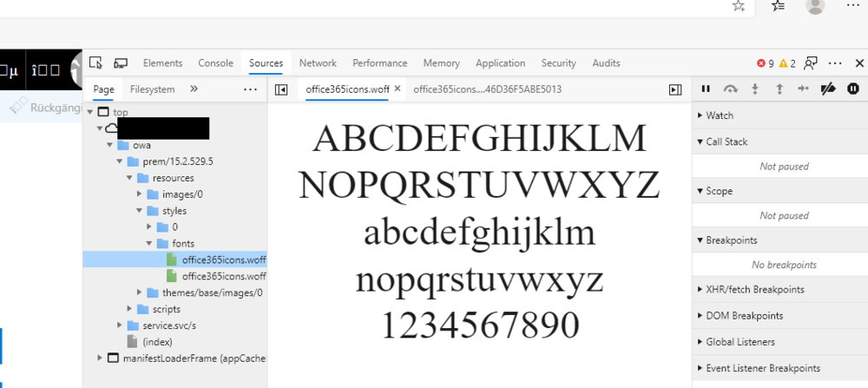Open the send feedback icon
The width and height of the screenshot is (868, 388).
tap(811, 63)
